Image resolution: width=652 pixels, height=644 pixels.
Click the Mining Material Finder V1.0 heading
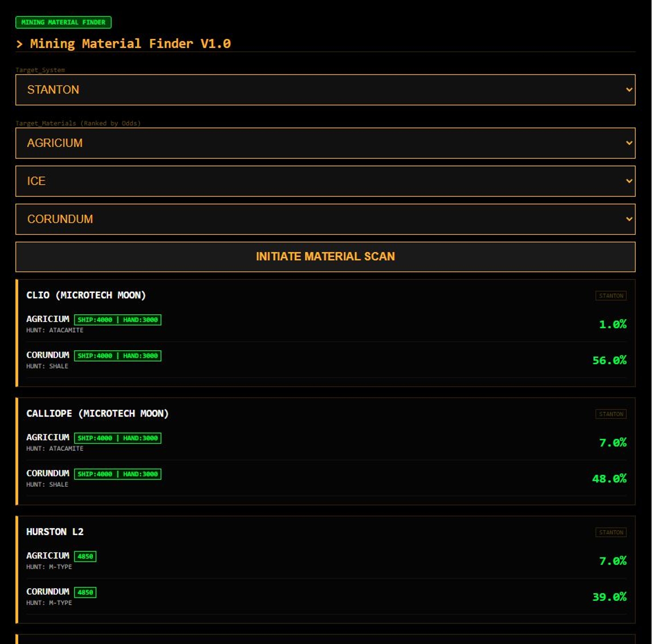click(130, 44)
